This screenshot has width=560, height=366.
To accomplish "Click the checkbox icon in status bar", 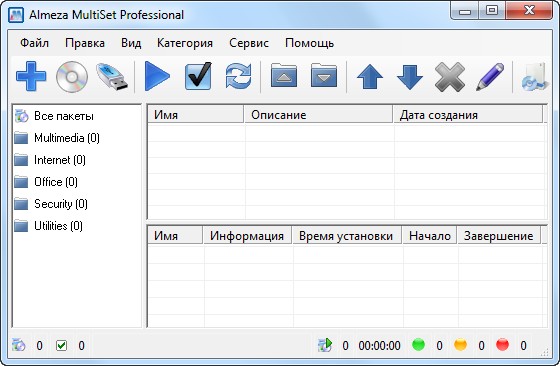I will click(x=61, y=345).
